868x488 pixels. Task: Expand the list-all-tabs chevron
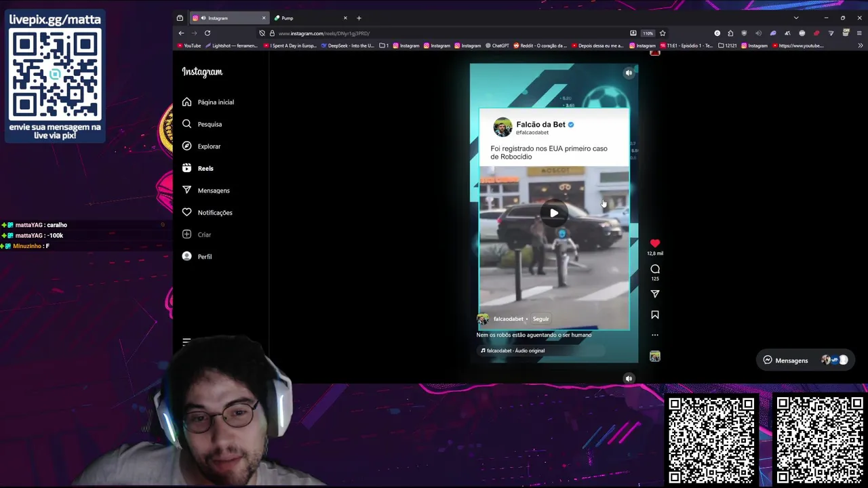click(x=796, y=18)
